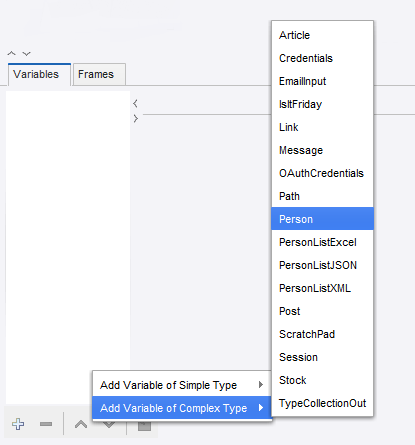Click arrow beside Add Variable of Complex Type

(x=261, y=408)
